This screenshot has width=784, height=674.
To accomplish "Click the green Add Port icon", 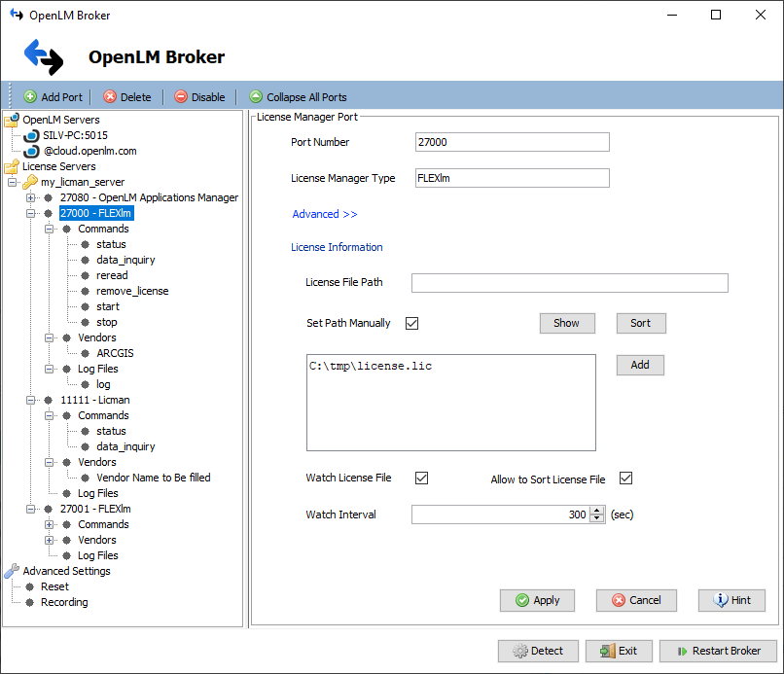I will pyautogui.click(x=30, y=96).
